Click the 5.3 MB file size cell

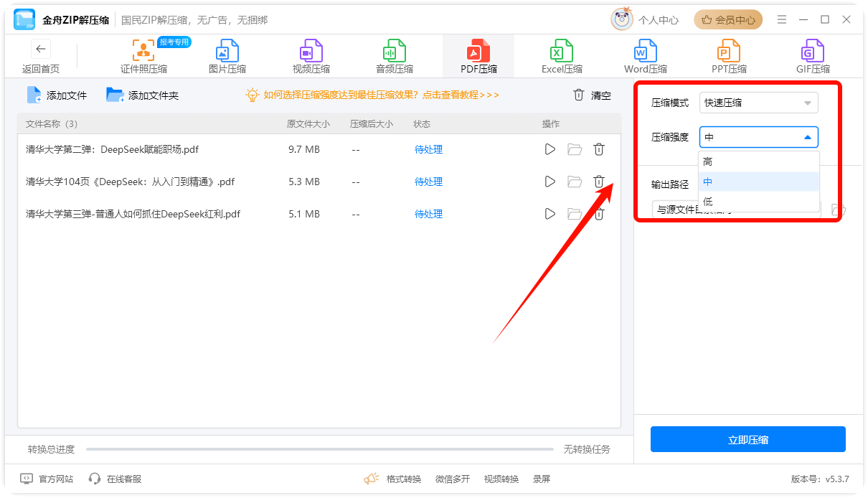(x=304, y=182)
